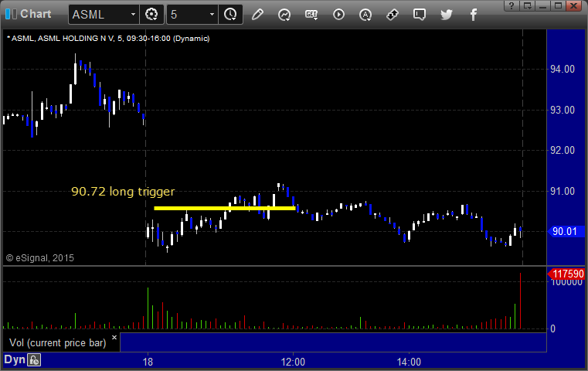The height and width of the screenshot is (371, 588).
Task: Open the comment speech bubble icon
Action: [420, 15]
